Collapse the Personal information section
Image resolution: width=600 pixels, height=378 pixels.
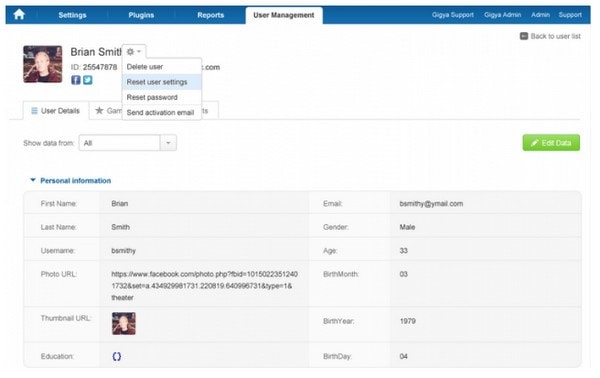33,180
